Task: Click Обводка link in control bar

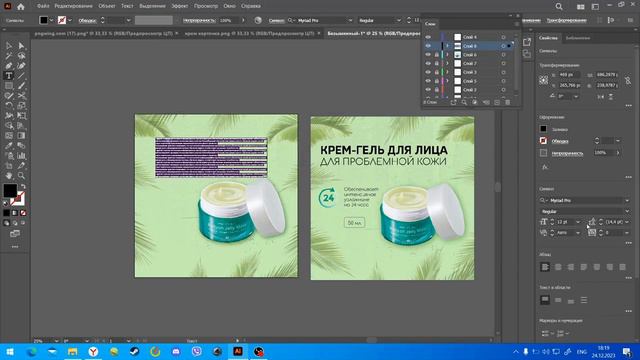Action: [x=87, y=20]
